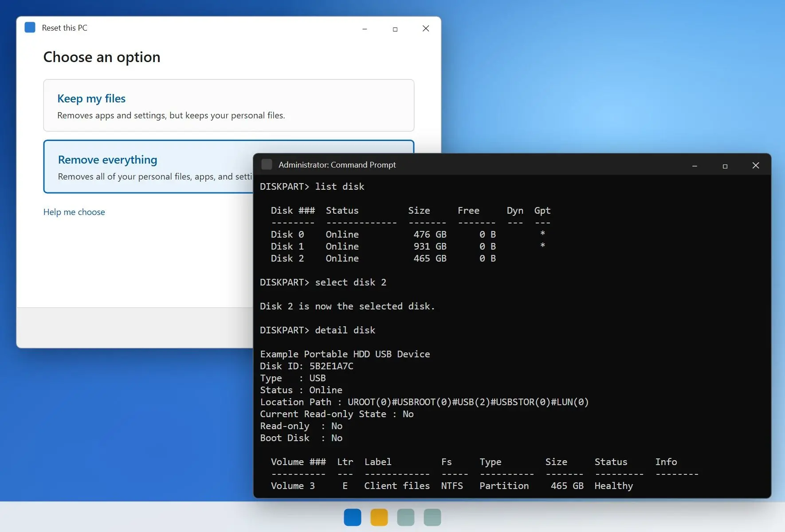The image size is (785, 532).
Task: Click the Command Prompt title bar icon
Action: tap(267, 164)
